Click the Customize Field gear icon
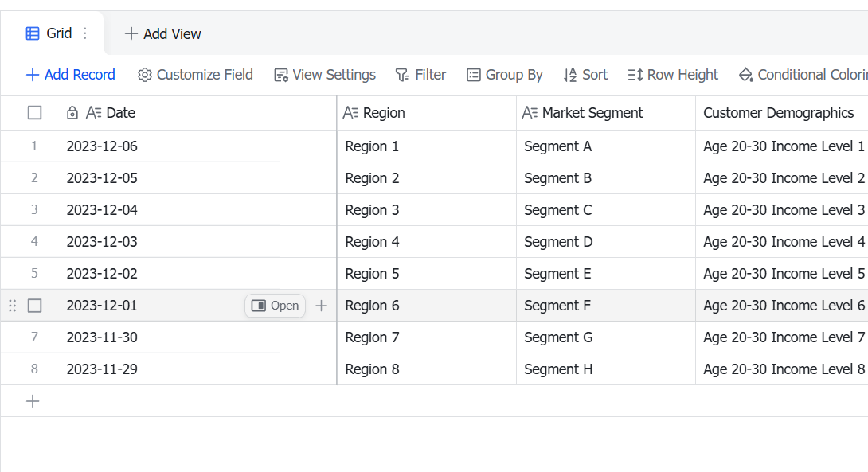 coord(144,75)
